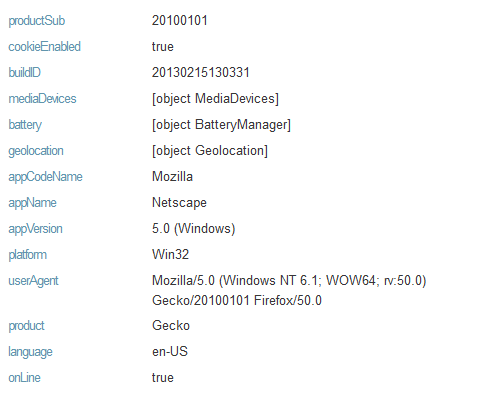This screenshot has width=486, height=416.
Task: Open the onLine property link
Action: click(x=24, y=378)
